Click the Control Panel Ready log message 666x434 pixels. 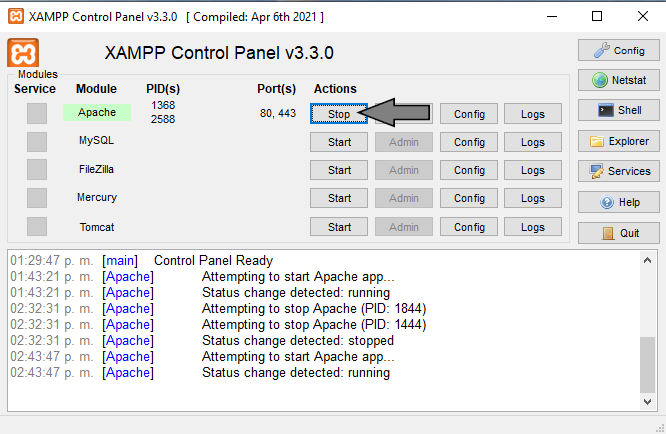pyautogui.click(x=213, y=260)
